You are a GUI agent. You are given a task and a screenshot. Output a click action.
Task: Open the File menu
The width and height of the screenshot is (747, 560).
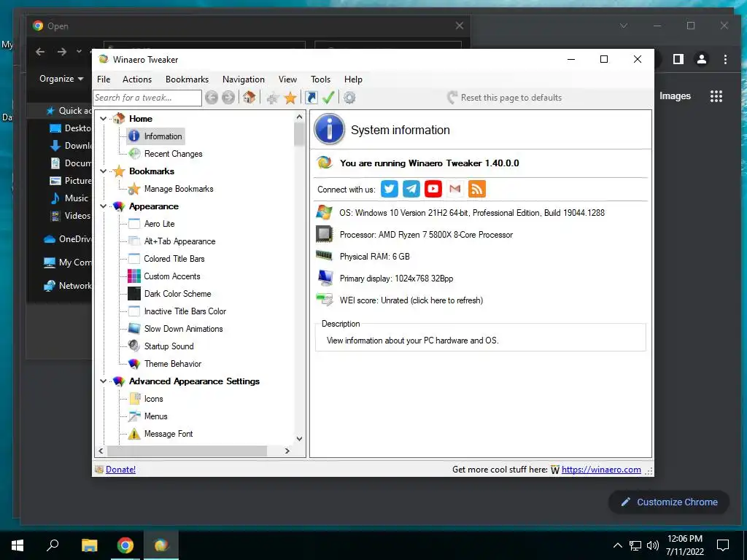[x=104, y=79]
